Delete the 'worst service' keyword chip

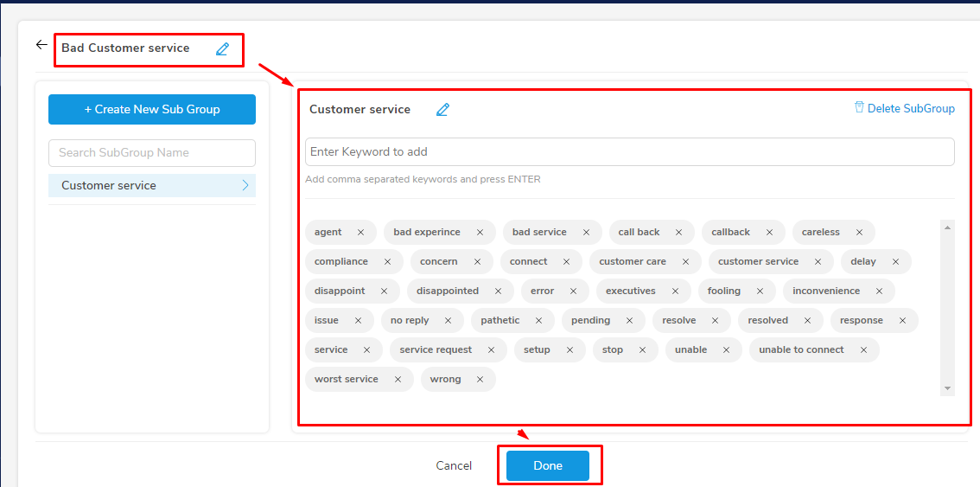click(398, 380)
